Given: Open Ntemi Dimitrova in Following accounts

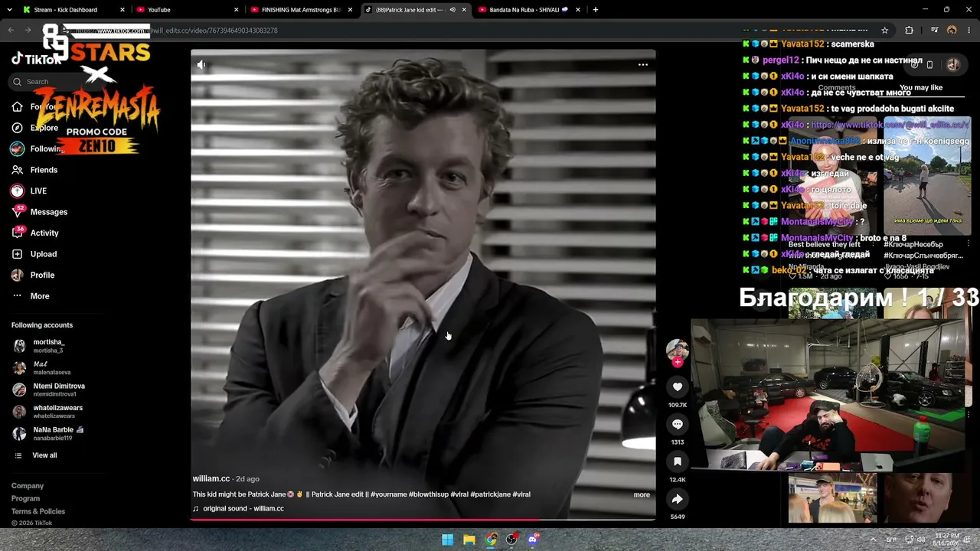Looking at the screenshot, I should [59, 390].
